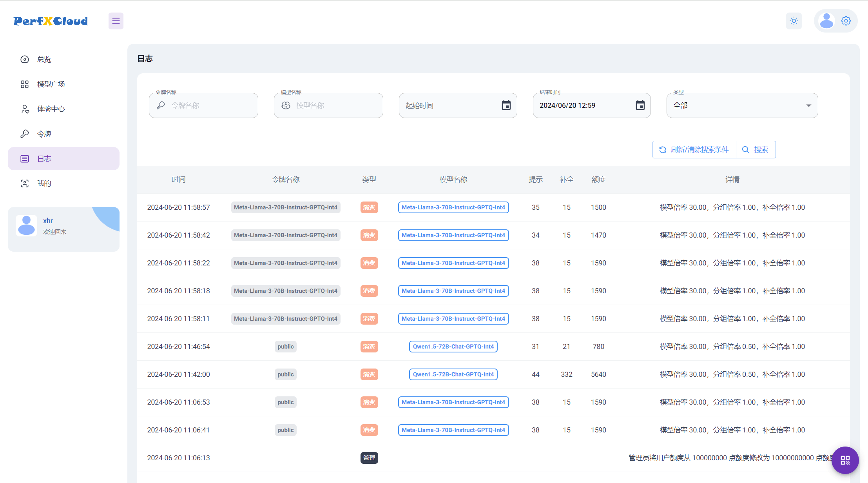
Task: Open settings gear in header
Action: point(846,21)
